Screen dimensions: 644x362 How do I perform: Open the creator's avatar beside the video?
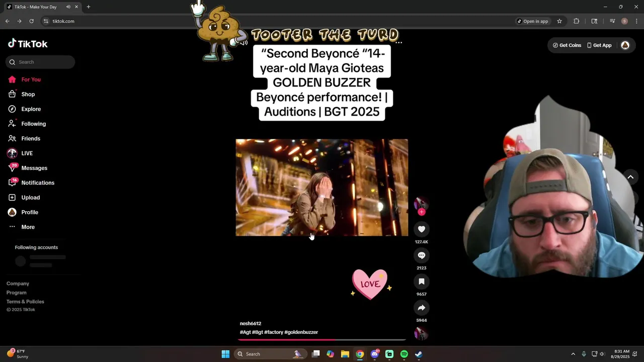click(x=421, y=204)
